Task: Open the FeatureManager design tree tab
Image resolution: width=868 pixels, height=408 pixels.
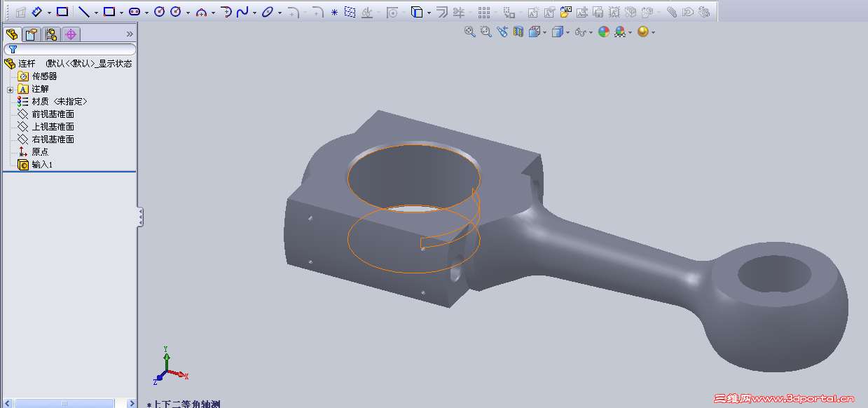Action: click(12, 34)
